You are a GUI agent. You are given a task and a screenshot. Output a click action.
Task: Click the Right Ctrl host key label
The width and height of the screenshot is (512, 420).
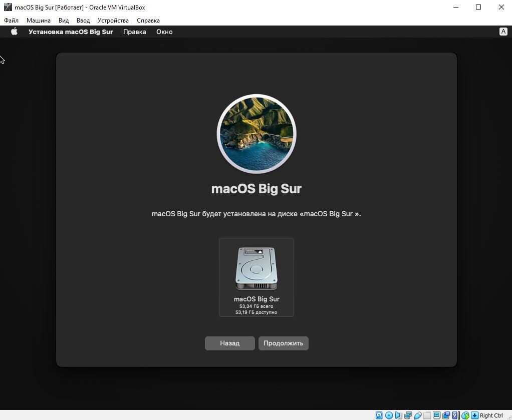pyautogui.click(x=491, y=415)
